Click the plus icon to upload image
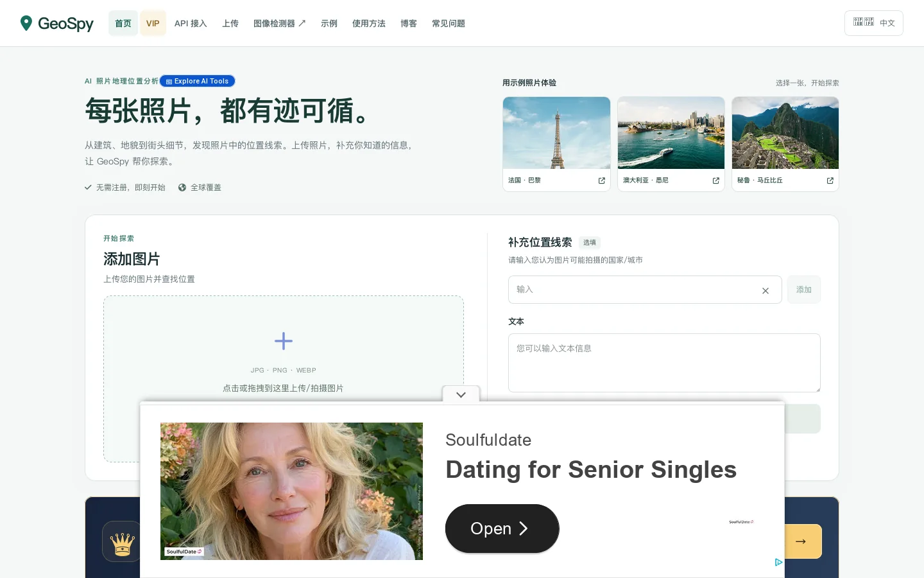Viewport: 924px width, 578px height. (x=284, y=341)
